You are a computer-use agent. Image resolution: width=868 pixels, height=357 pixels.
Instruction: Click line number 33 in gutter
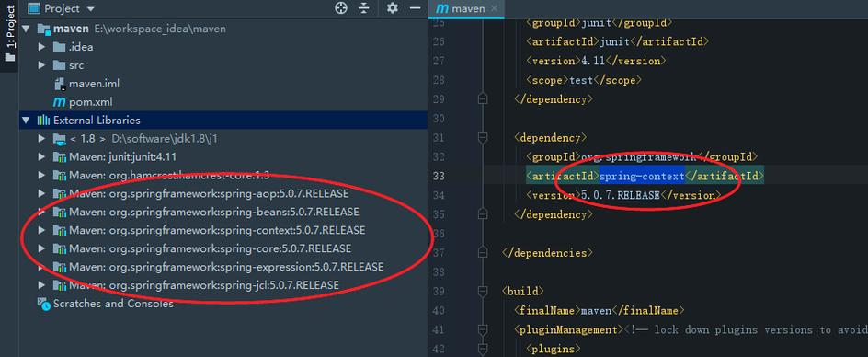point(438,176)
